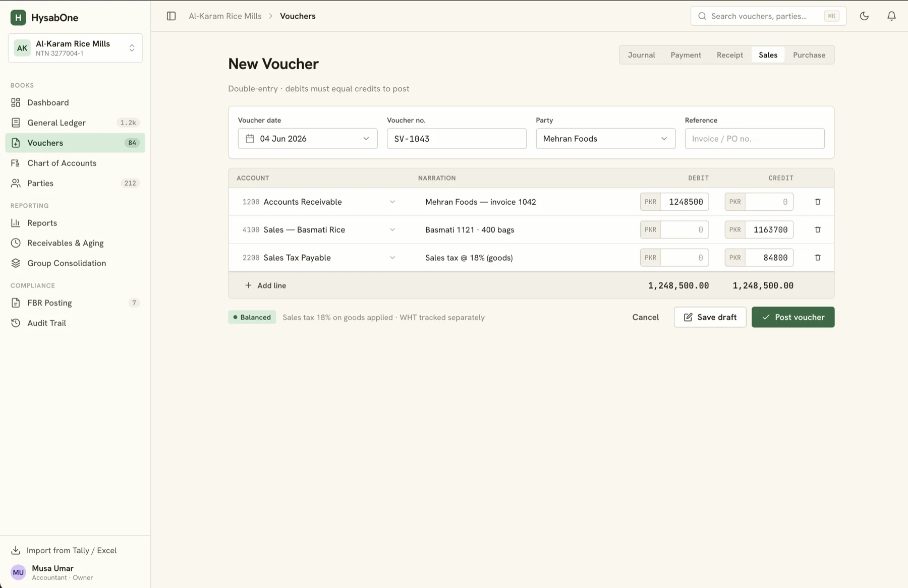908x588 pixels.
Task: Edit the credit amount 1163700
Action: click(769, 229)
